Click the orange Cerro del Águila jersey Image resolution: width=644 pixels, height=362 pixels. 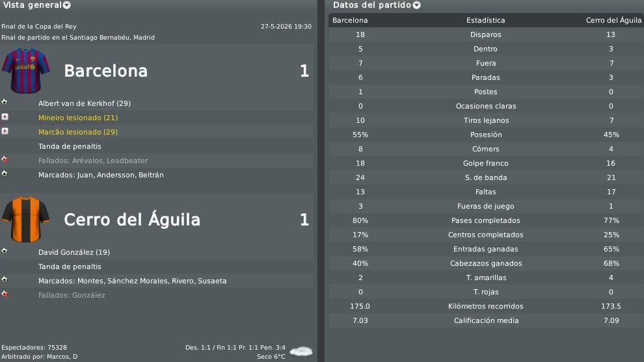tap(25, 220)
